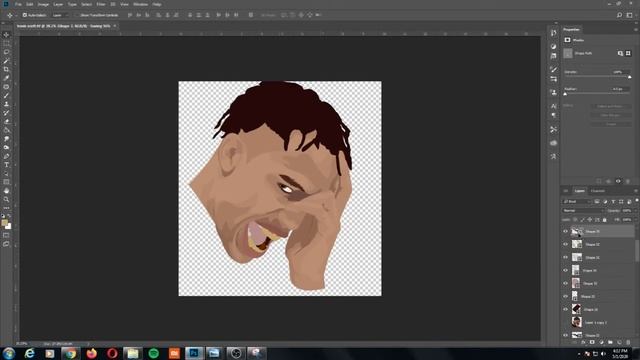Select the Horizontal Type tool

point(6,165)
